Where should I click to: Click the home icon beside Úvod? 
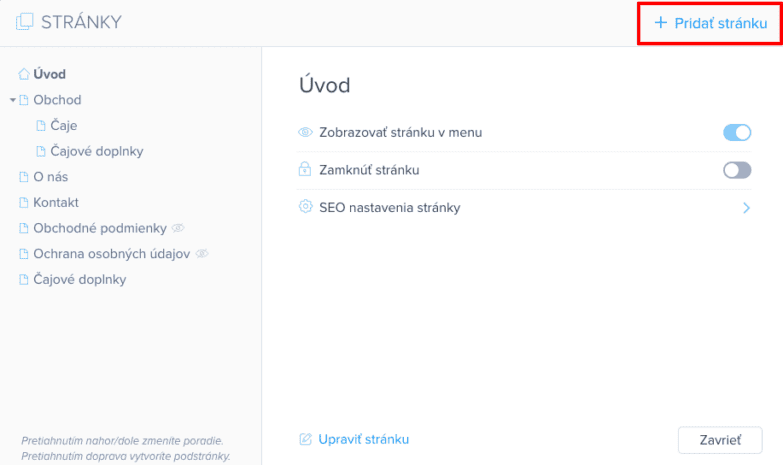[x=24, y=74]
